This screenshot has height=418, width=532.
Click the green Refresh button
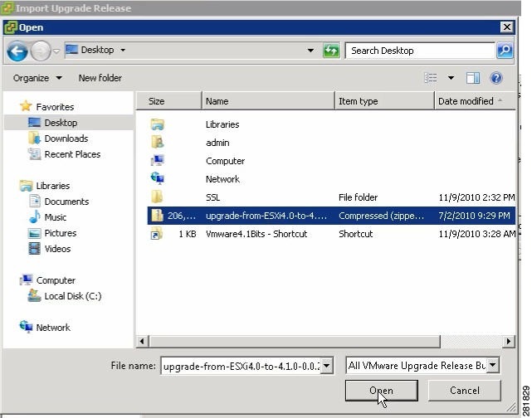(x=331, y=51)
